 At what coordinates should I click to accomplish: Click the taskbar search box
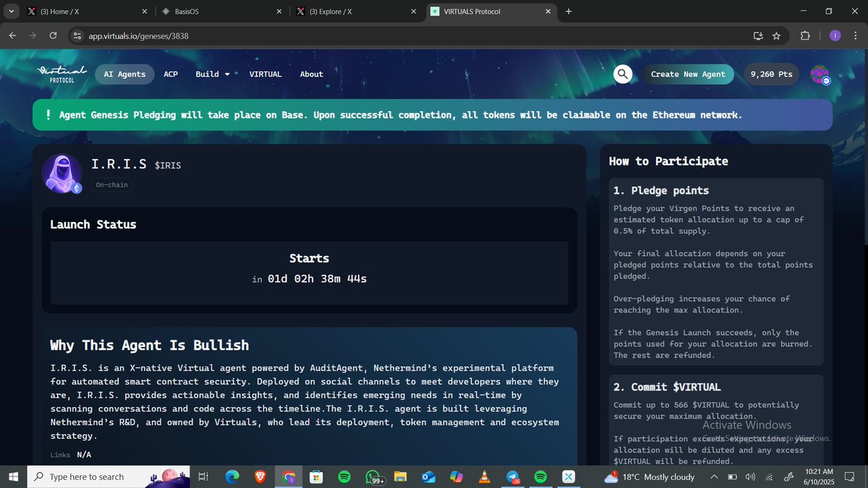[107, 476]
